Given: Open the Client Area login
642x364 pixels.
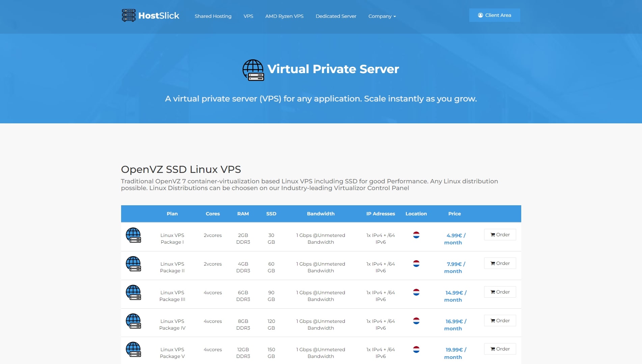Looking at the screenshot, I should click(x=494, y=15).
